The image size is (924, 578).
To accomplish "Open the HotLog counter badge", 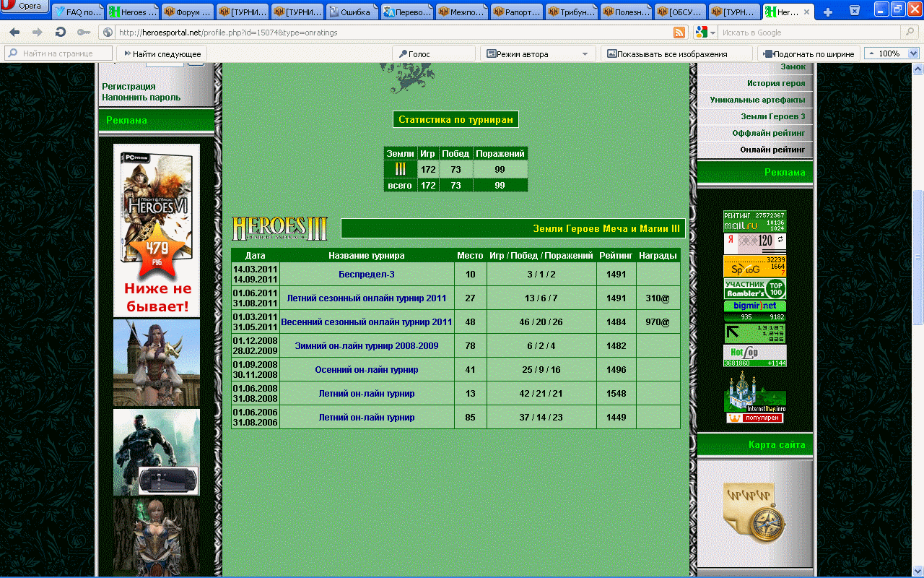I will tap(755, 355).
